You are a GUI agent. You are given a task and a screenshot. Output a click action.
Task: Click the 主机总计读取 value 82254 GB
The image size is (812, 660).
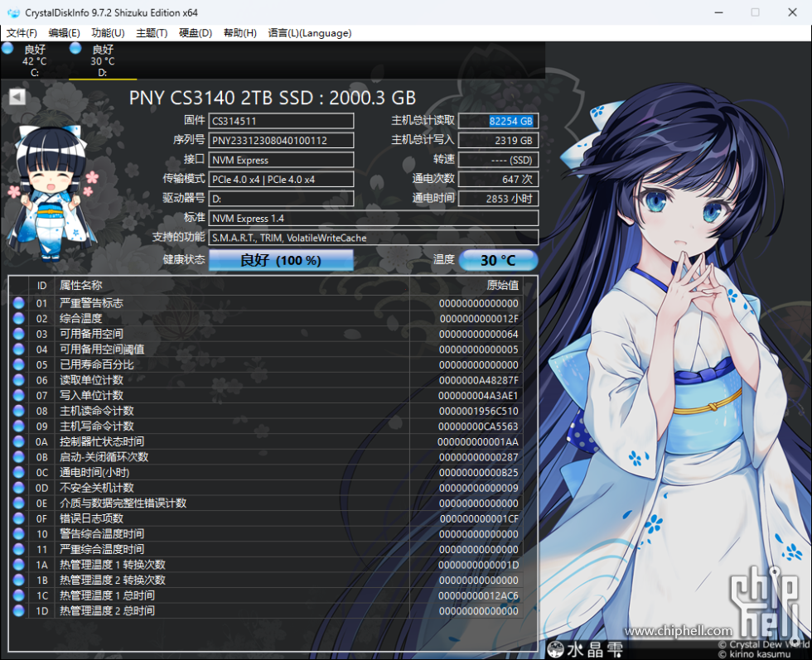(x=498, y=121)
